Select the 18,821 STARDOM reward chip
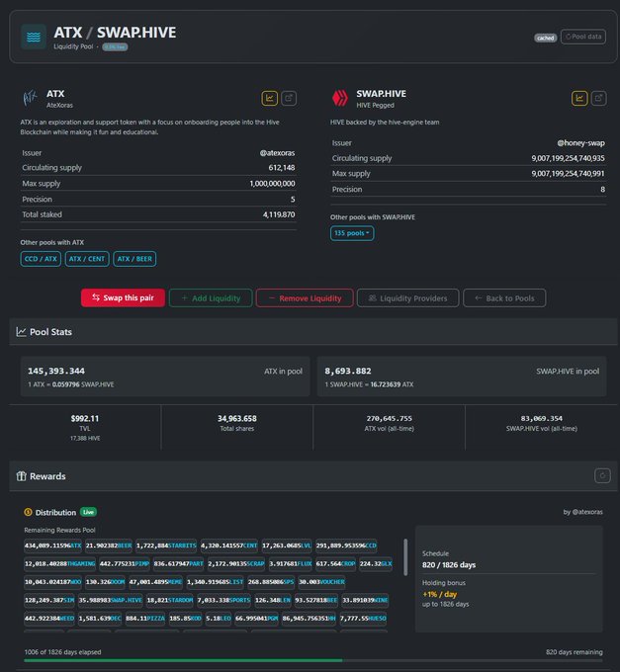Image resolution: width=620 pixels, height=672 pixels. (x=170, y=600)
